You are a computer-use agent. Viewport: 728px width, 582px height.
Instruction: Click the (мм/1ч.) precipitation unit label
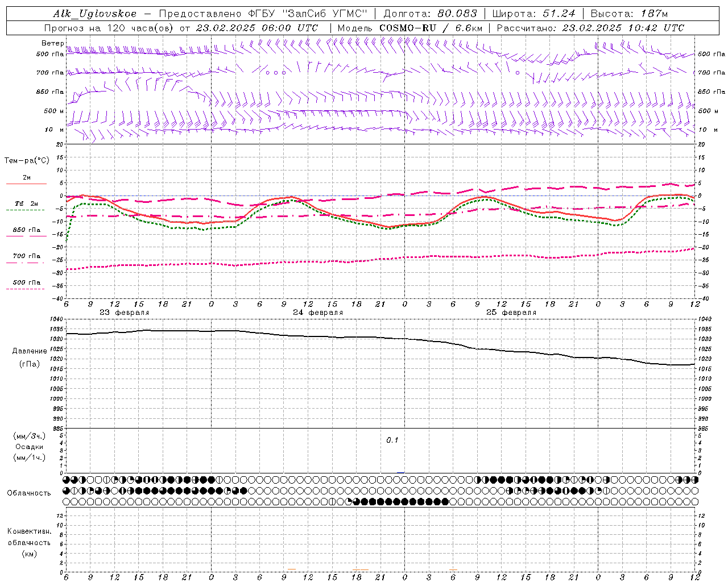tap(30, 458)
